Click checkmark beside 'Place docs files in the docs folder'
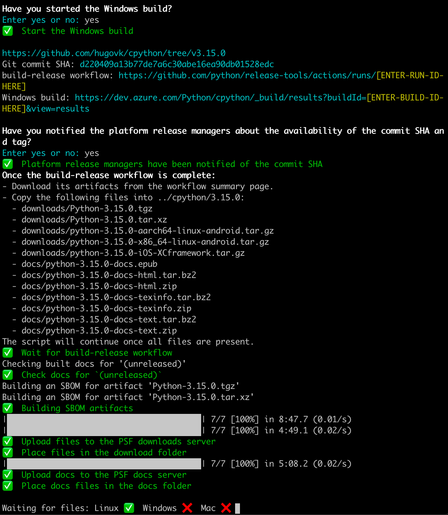Viewport: 448px width, 515px height. (x=7, y=486)
